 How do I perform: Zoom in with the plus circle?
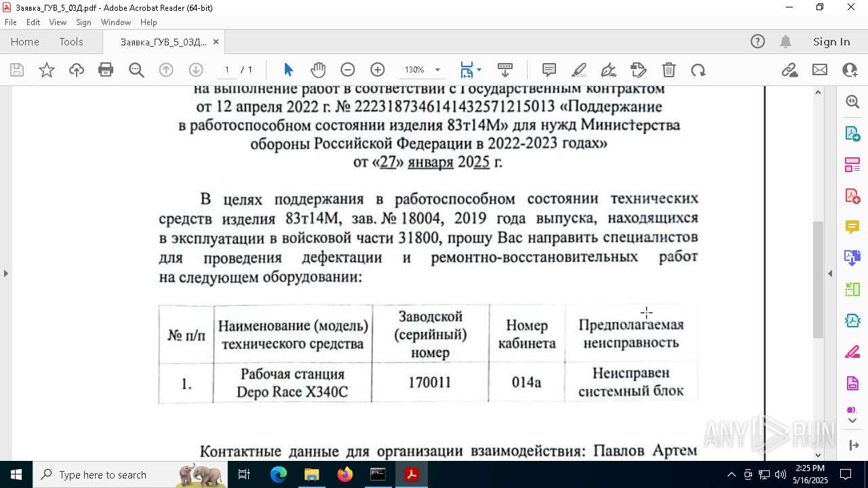pos(378,70)
